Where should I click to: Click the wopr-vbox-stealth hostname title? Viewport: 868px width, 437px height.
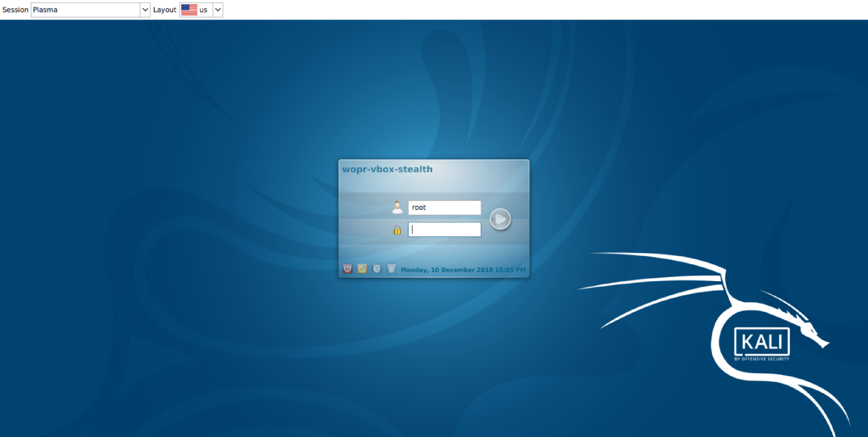387,169
